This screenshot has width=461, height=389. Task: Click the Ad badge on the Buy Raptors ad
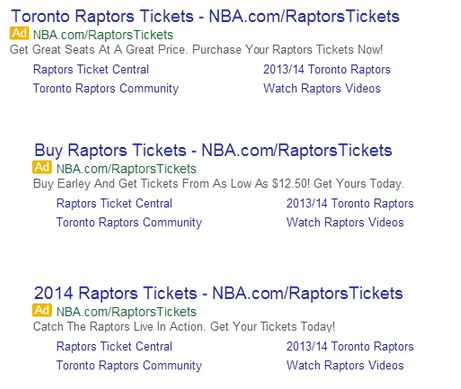(x=42, y=167)
